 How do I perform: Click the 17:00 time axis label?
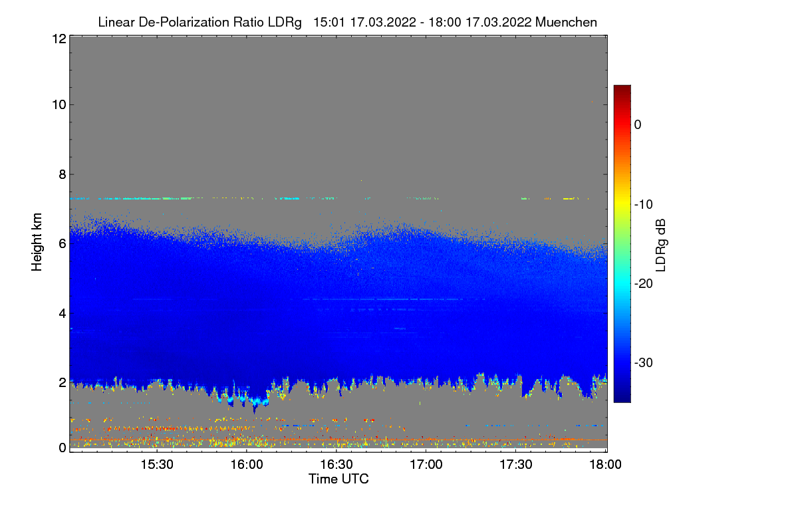(426, 465)
